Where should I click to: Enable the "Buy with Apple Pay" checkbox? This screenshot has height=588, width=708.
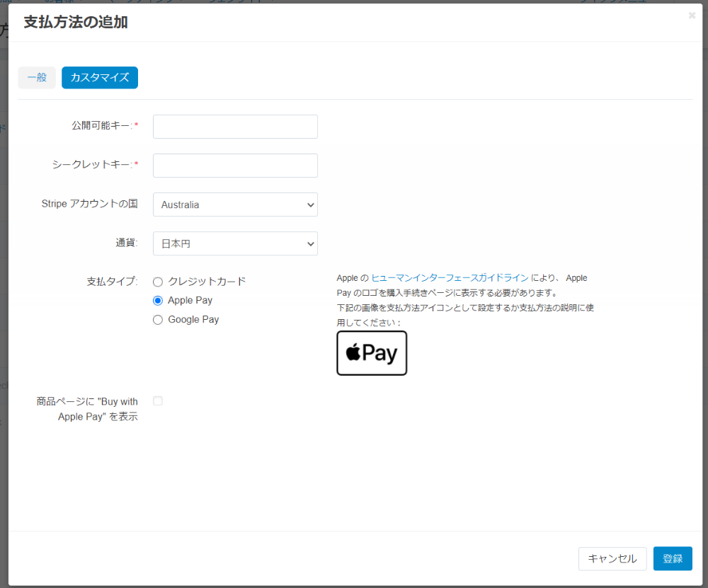(x=158, y=400)
